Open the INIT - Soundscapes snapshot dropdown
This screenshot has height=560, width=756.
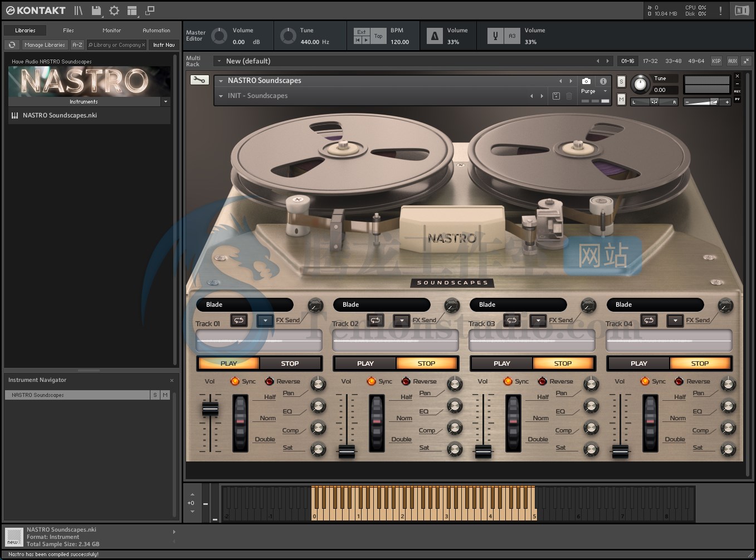pos(221,96)
